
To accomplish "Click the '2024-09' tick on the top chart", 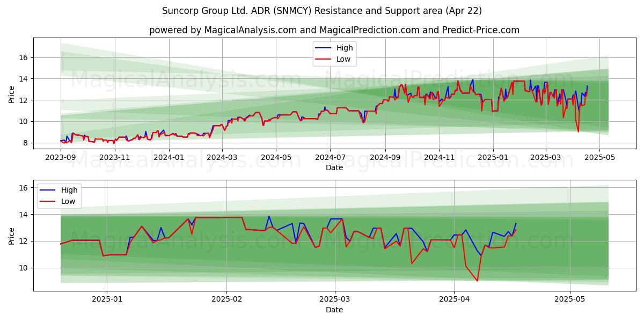I will coord(385,157).
